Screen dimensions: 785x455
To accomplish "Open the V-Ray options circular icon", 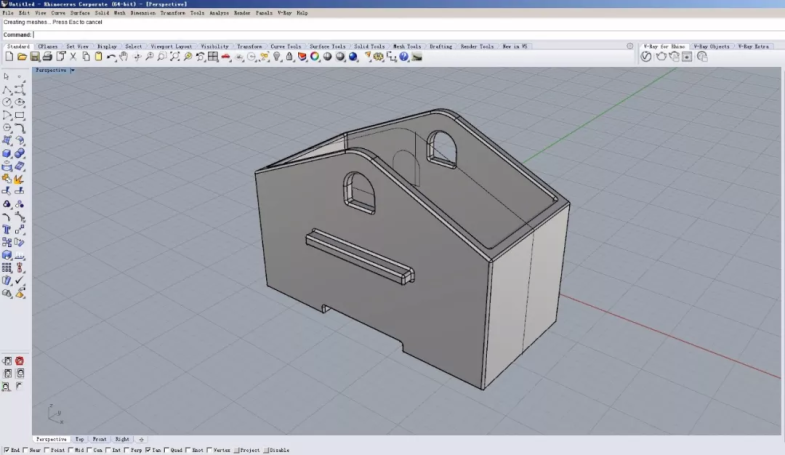I will coord(646,57).
